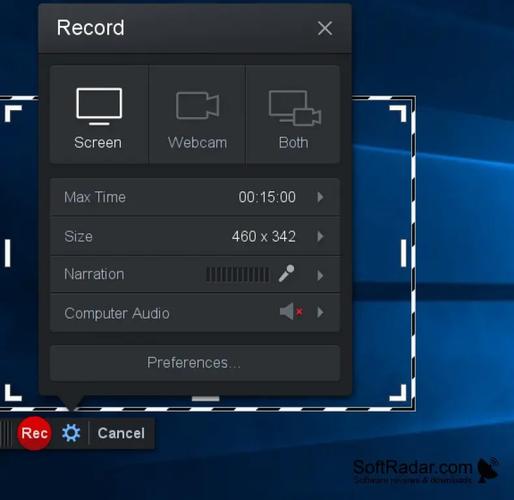The width and height of the screenshot is (514, 500).
Task: Expand the Size options arrow
Action: [x=320, y=236]
